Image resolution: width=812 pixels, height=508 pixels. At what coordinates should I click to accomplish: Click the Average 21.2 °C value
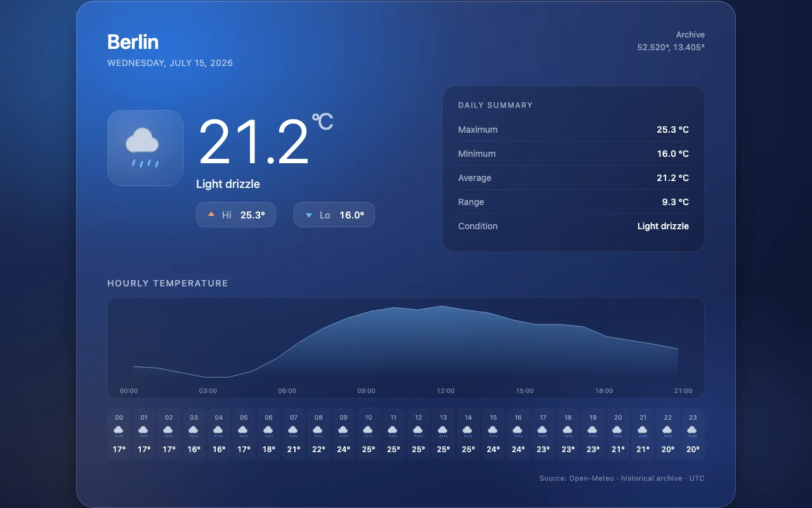pos(672,178)
